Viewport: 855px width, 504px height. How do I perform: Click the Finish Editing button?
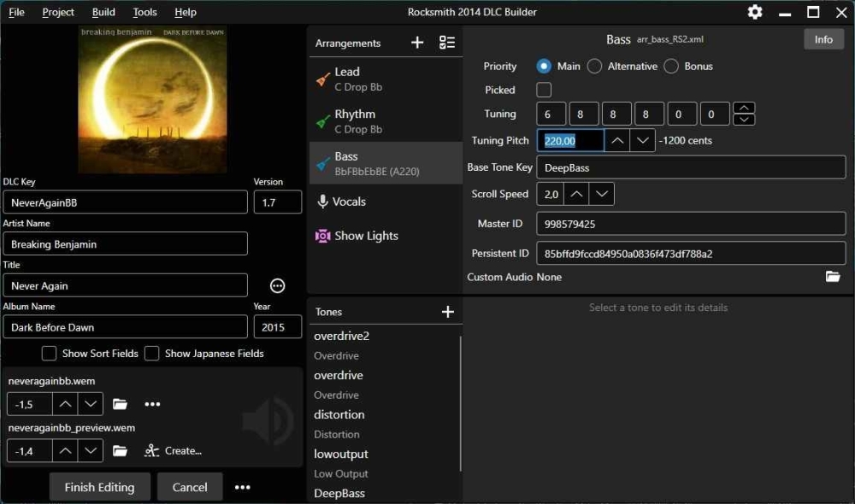(x=99, y=487)
